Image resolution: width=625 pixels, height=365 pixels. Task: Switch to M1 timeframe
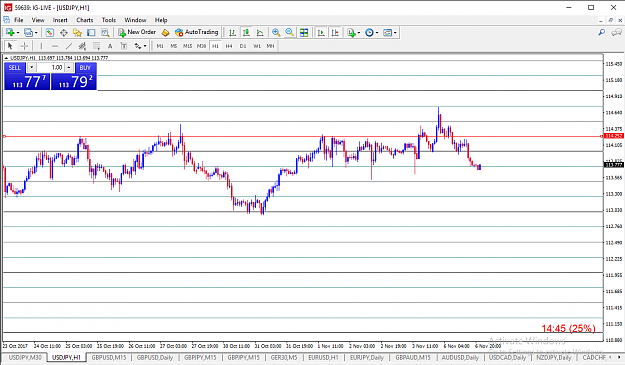click(x=160, y=46)
